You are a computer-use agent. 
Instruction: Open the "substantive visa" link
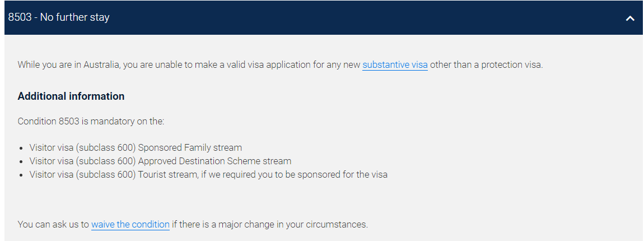pos(395,65)
